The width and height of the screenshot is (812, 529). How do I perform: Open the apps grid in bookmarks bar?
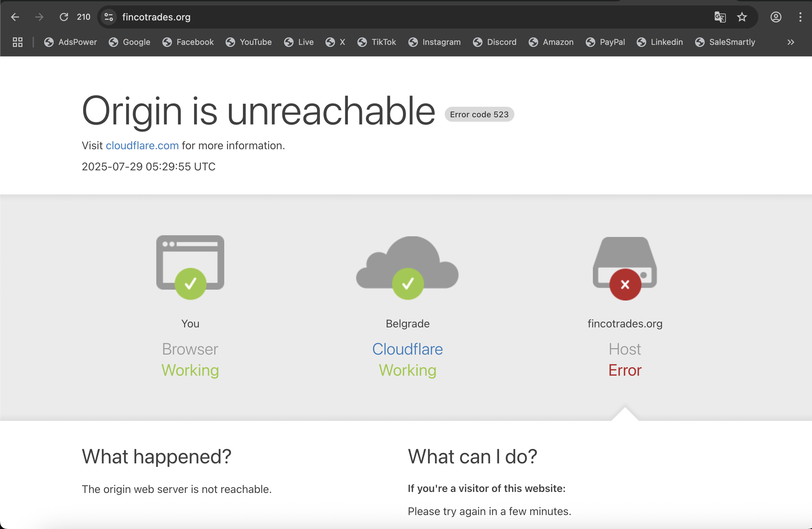pyautogui.click(x=17, y=42)
